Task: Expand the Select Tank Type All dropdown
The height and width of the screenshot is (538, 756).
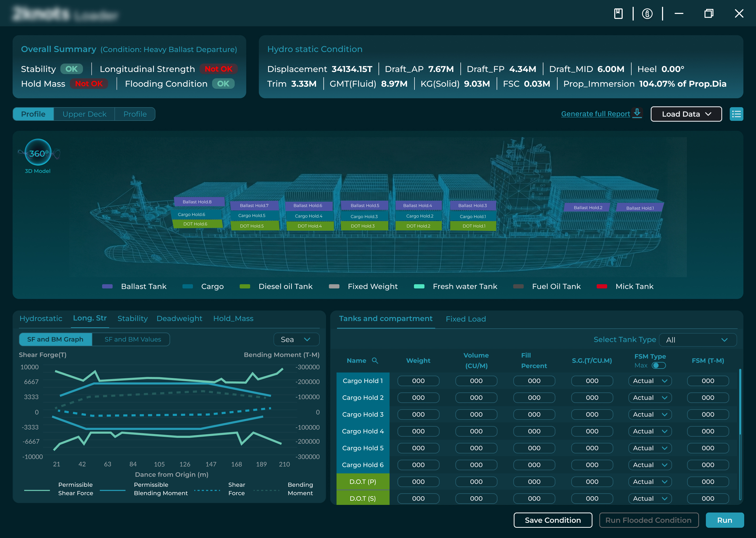Action: pos(697,340)
